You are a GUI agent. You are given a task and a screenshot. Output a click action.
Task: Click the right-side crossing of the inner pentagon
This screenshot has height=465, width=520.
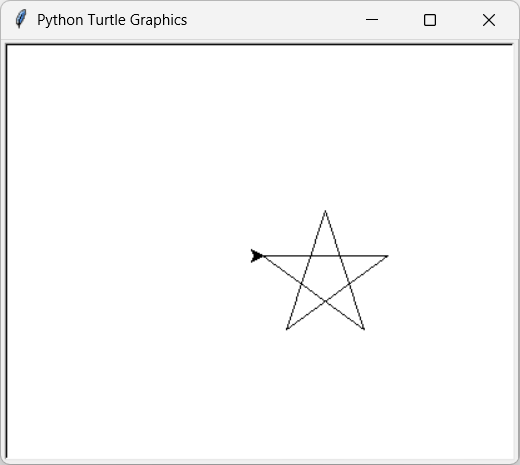(349, 284)
